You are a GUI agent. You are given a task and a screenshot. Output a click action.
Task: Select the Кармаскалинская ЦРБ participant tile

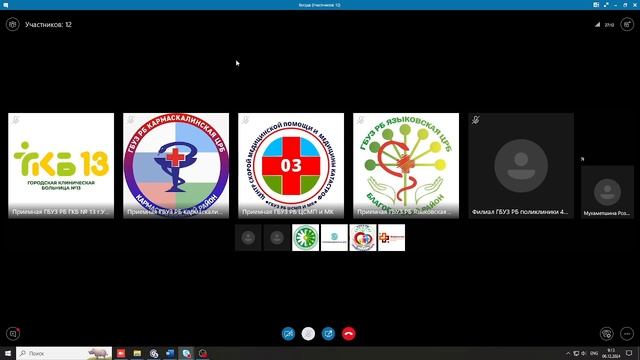tap(176, 166)
